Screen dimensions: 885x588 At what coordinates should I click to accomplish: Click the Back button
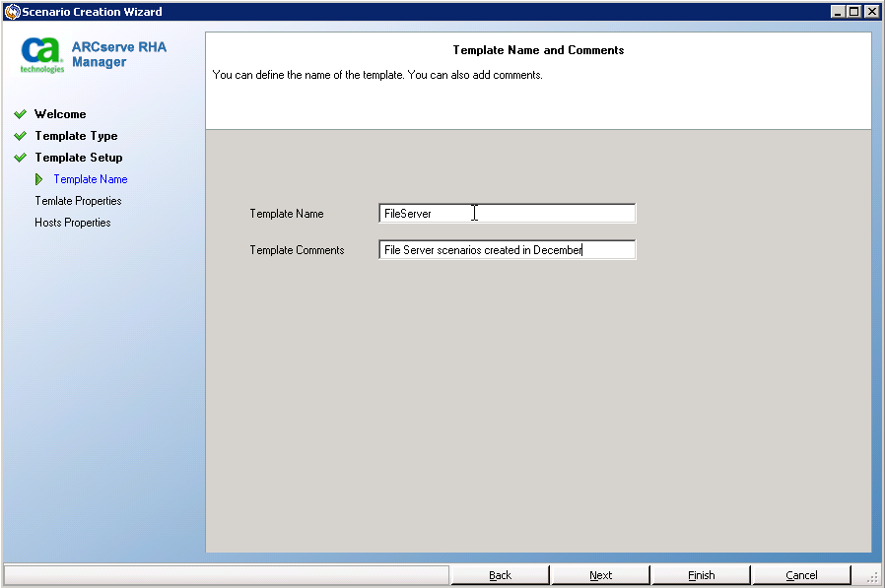tap(501, 574)
